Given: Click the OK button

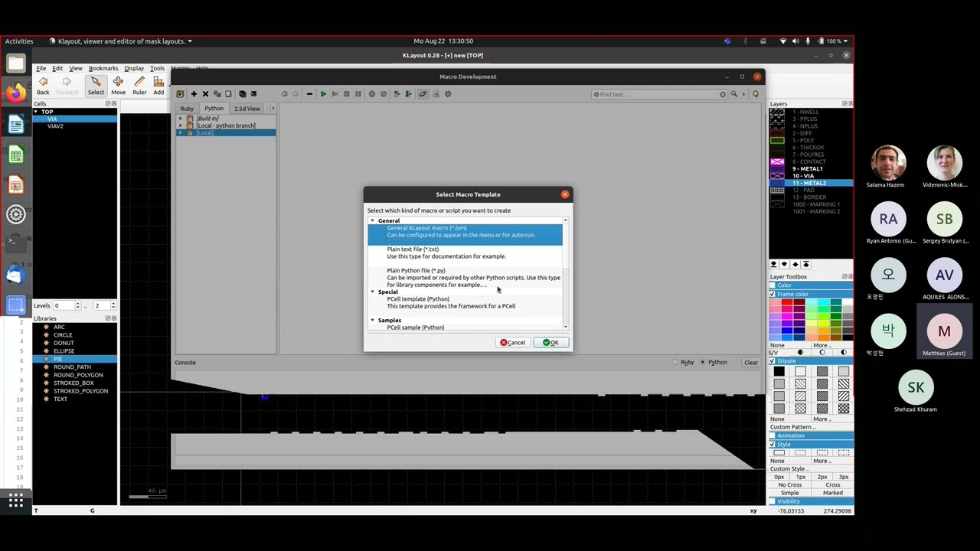Looking at the screenshot, I should [x=551, y=342].
